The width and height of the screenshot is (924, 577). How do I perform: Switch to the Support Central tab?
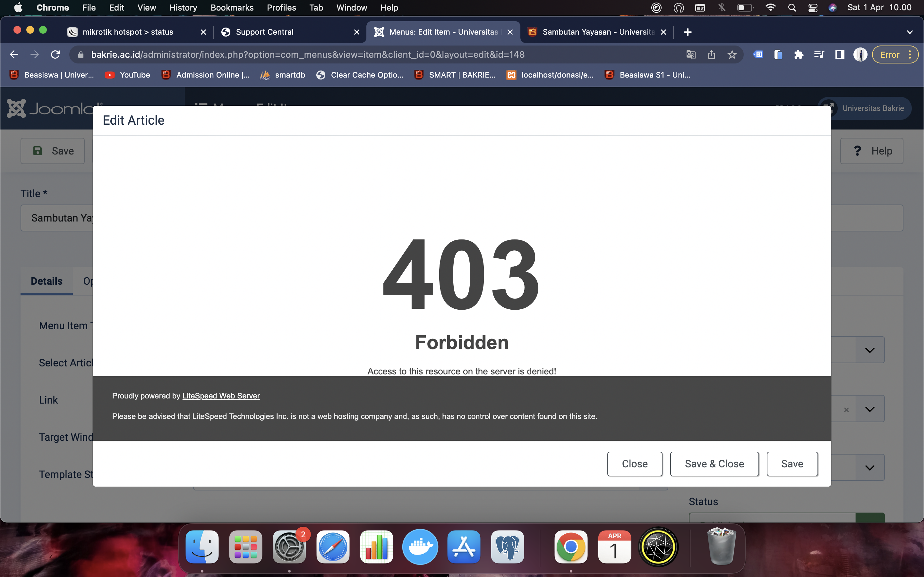(264, 32)
